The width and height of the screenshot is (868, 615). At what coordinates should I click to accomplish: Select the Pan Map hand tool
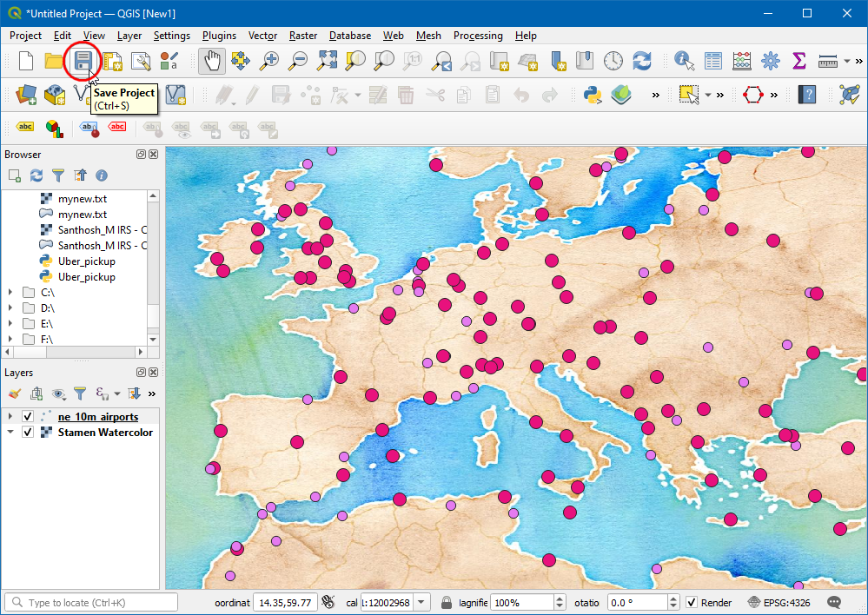212,61
